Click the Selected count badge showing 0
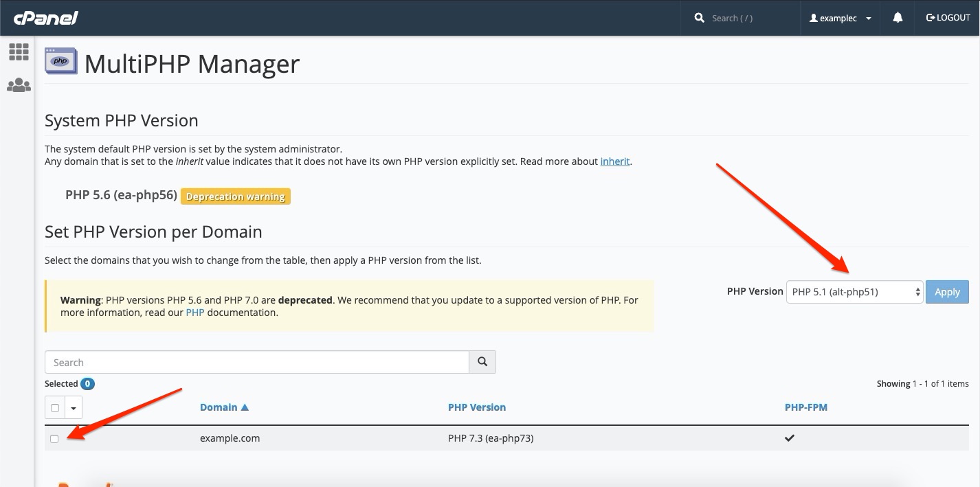 [87, 384]
